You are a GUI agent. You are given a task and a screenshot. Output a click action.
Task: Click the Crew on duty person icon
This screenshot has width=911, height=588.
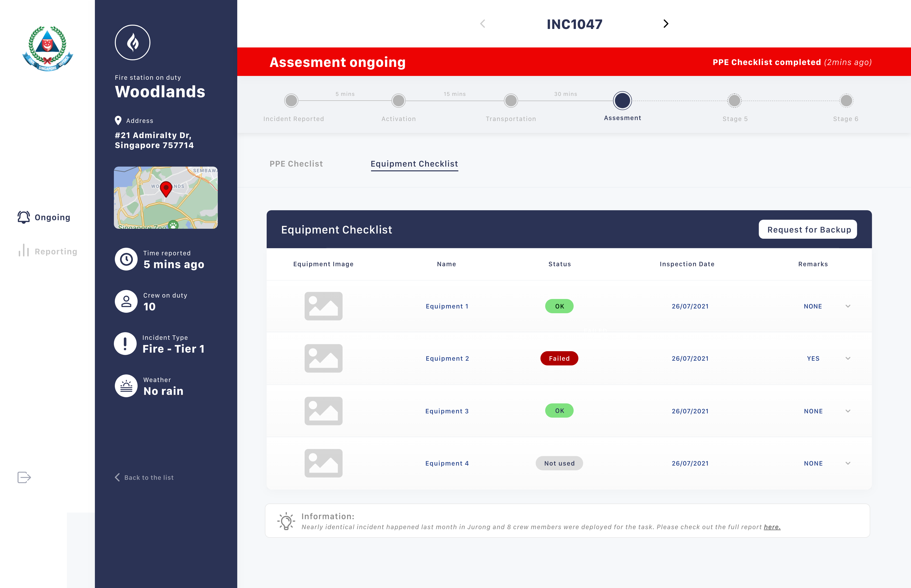pyautogui.click(x=126, y=302)
